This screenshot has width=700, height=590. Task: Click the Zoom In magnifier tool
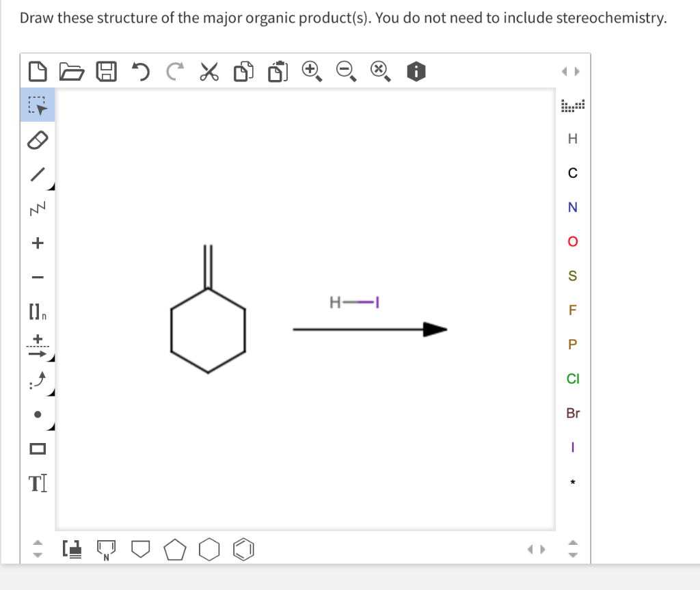point(310,70)
